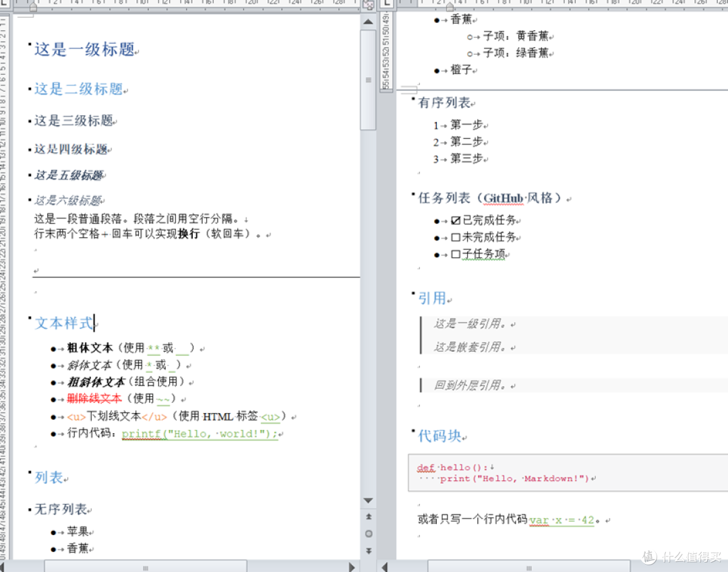Click the left pane scroll-up arrow
Viewport: 728px width, 572px height.
point(368,22)
